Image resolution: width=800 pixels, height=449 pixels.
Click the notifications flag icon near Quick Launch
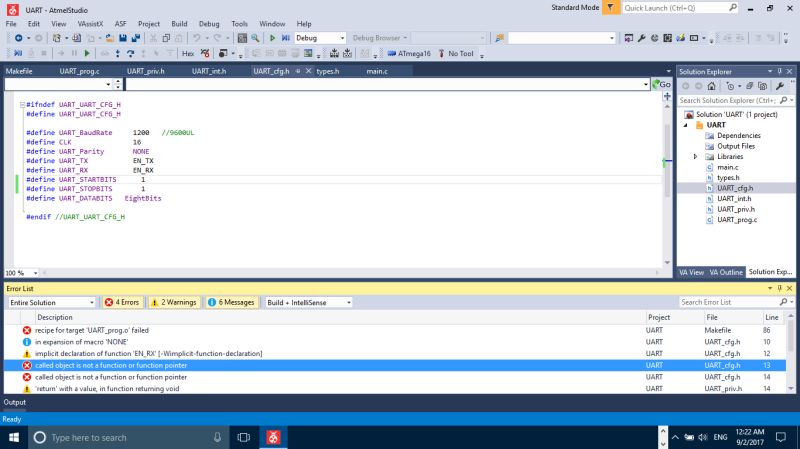coord(611,8)
